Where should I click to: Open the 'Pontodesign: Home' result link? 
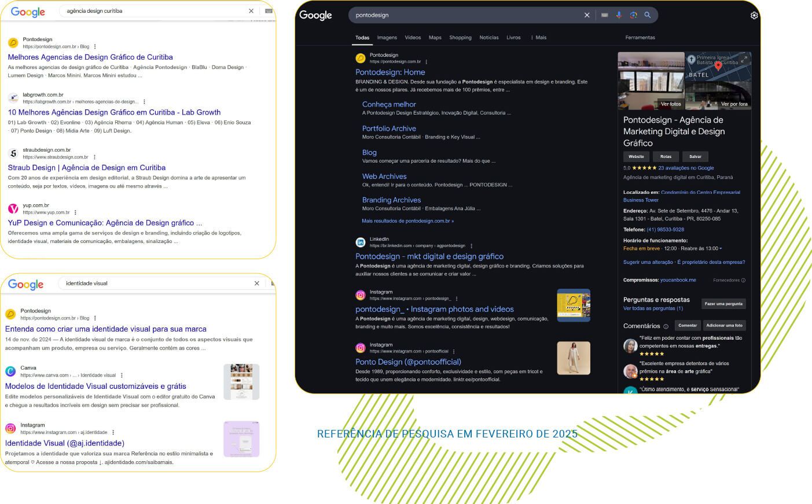390,72
